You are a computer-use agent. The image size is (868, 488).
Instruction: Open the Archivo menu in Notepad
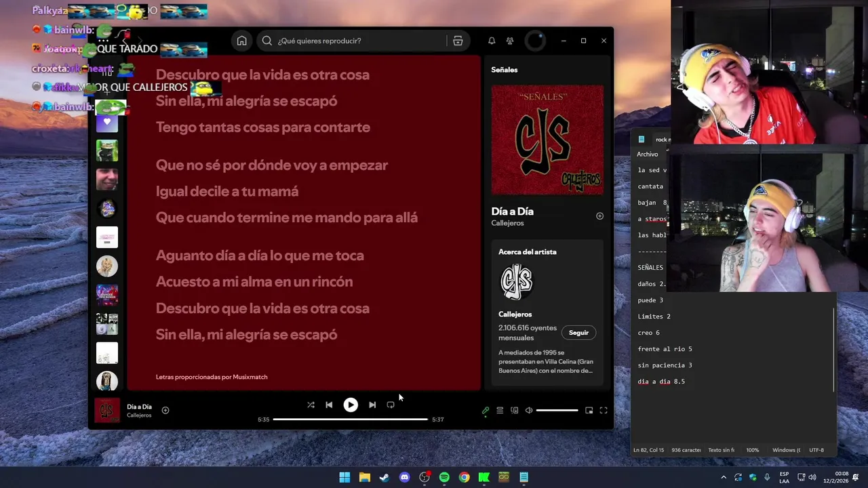pos(647,154)
